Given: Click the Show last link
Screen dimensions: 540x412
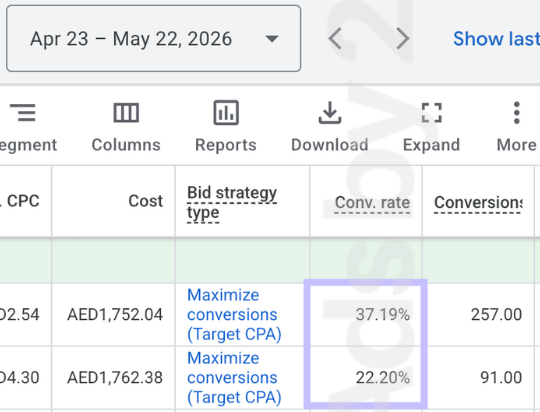Looking at the screenshot, I should click(x=496, y=39).
